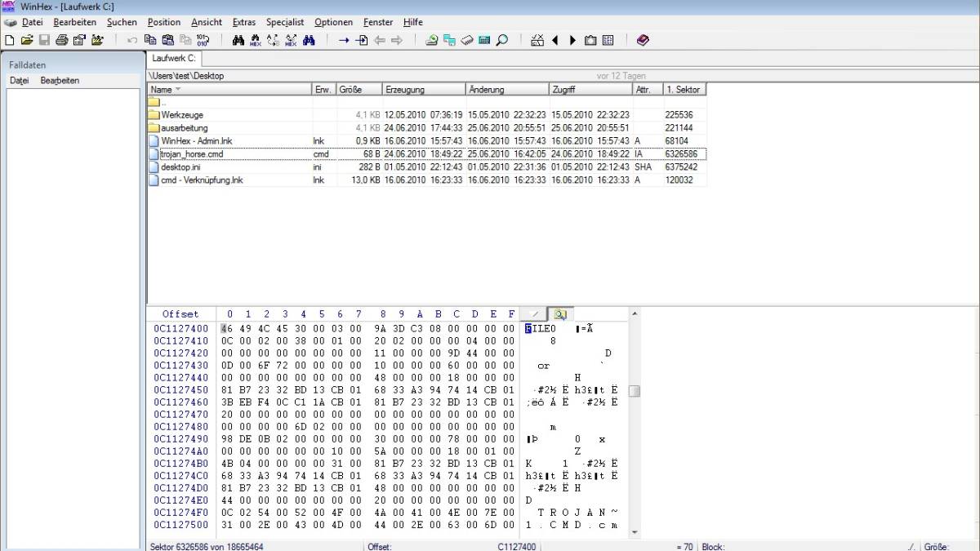Click the table grid icon in toolbar

point(608,39)
